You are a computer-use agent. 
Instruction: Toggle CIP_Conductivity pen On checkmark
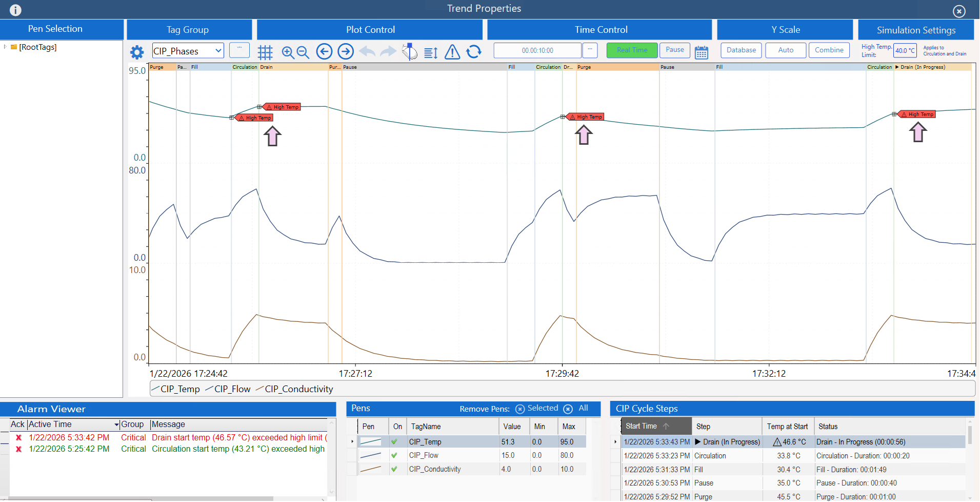click(x=394, y=469)
